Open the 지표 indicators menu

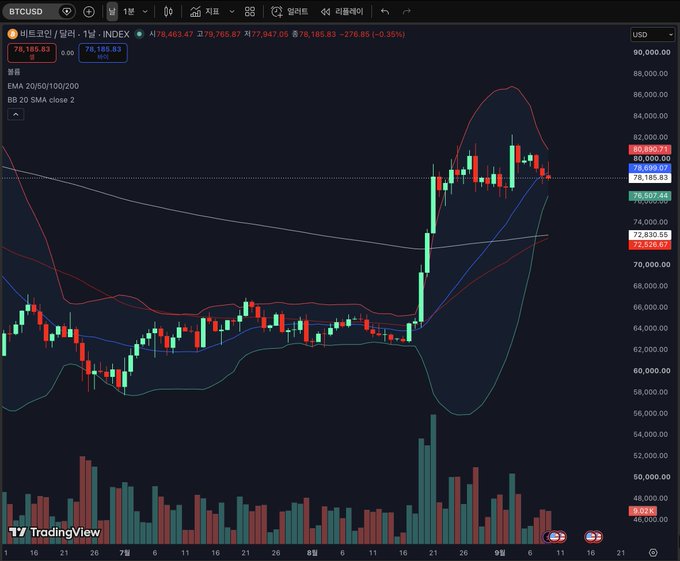click(205, 12)
